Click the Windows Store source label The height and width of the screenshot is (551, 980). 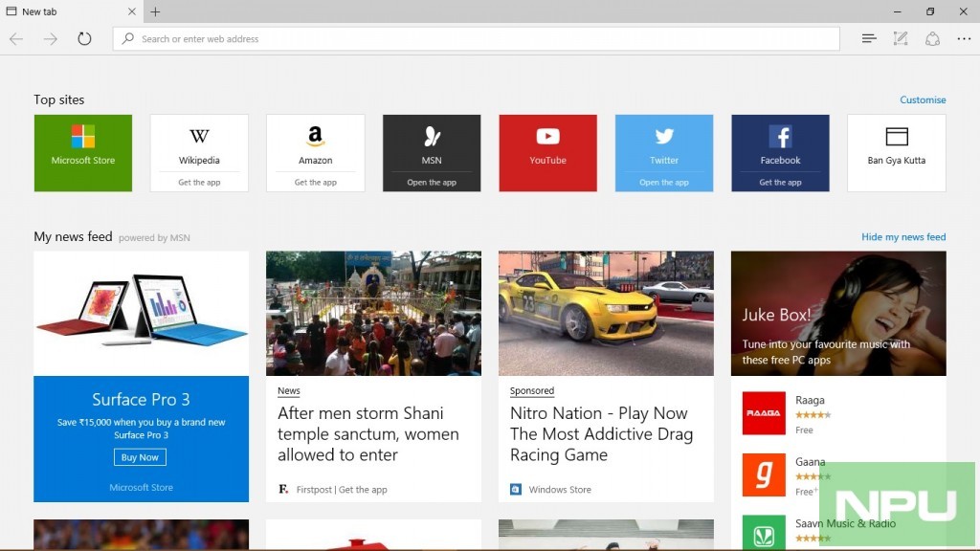click(560, 490)
